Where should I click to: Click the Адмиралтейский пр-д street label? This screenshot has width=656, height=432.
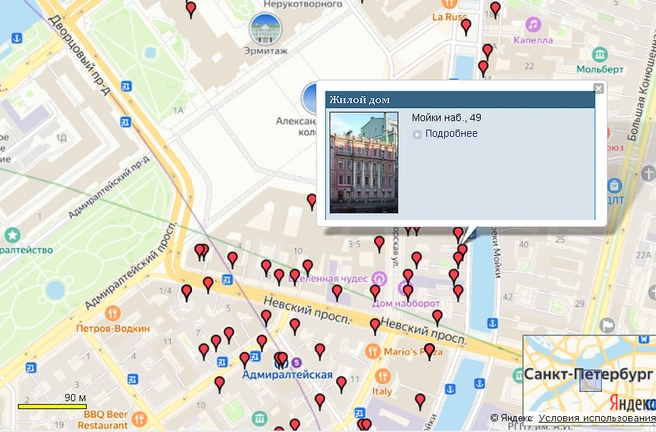pyautogui.click(x=109, y=187)
